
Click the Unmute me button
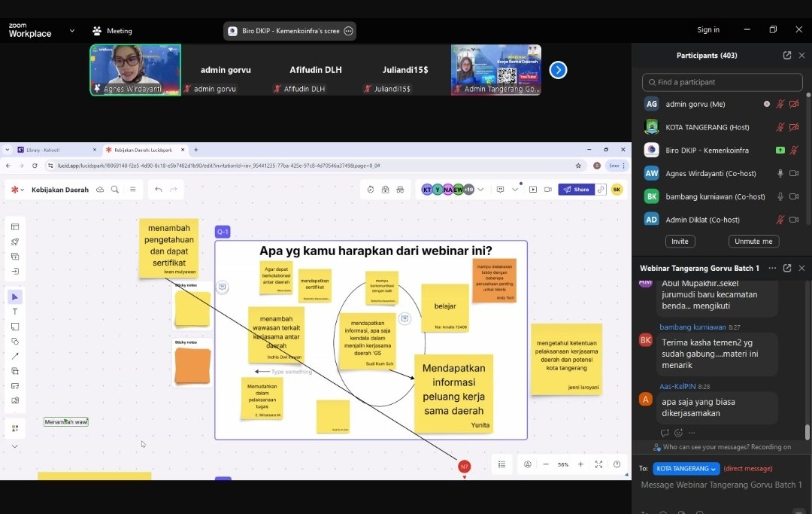click(753, 242)
